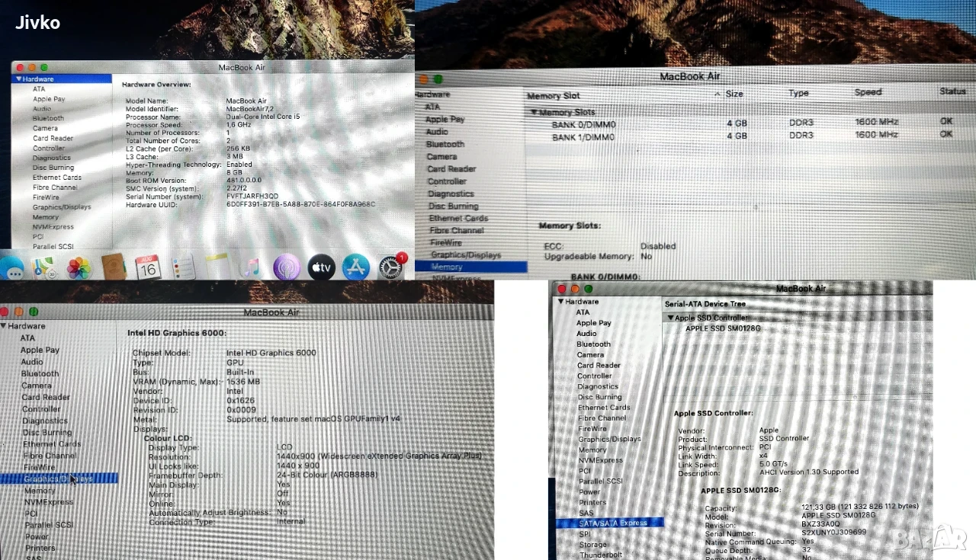Launch Reminders from the Dock
Image resolution: width=976 pixels, height=560 pixels.
click(183, 267)
